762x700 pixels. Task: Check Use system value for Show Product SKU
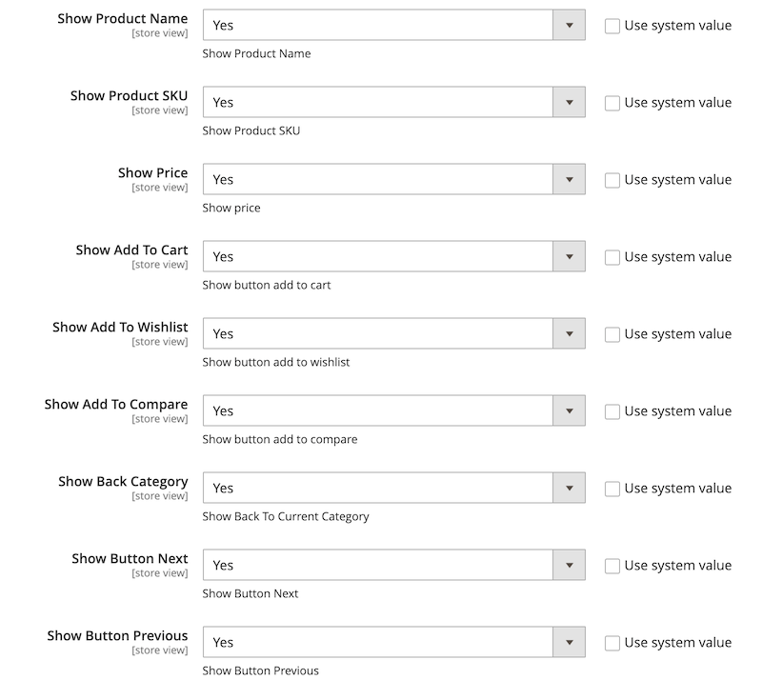(612, 103)
